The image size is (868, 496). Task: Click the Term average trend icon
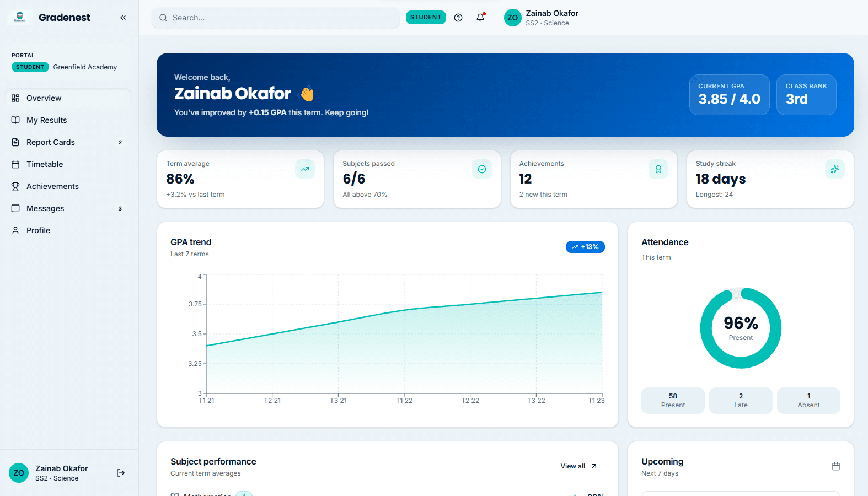pyautogui.click(x=305, y=169)
